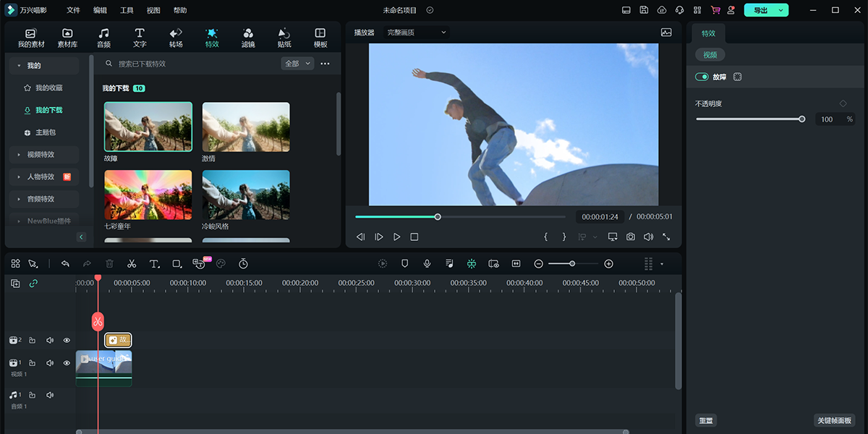Disable the 故障 effect switch in right panel

coord(702,76)
